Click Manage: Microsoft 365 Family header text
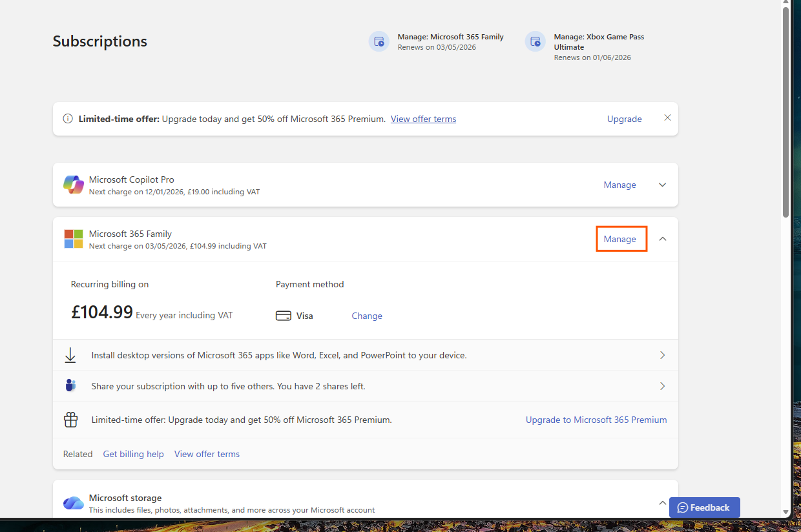Image resolution: width=801 pixels, height=532 pixels. point(451,37)
